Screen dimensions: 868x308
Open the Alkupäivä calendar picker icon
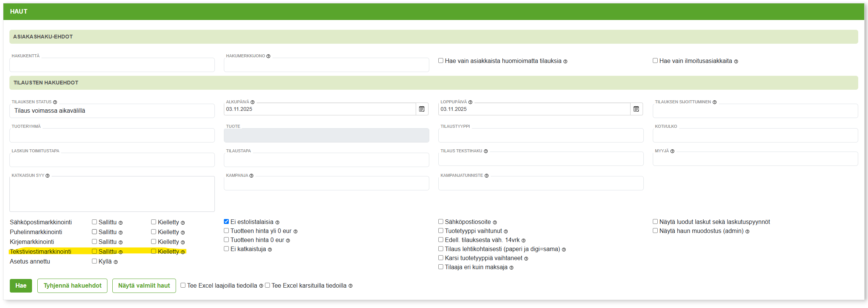tap(422, 109)
